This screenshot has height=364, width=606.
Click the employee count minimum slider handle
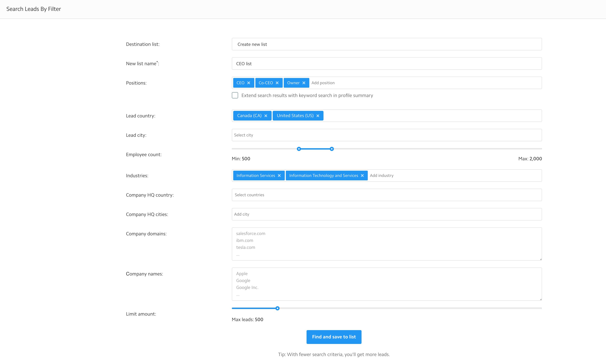pos(299,149)
